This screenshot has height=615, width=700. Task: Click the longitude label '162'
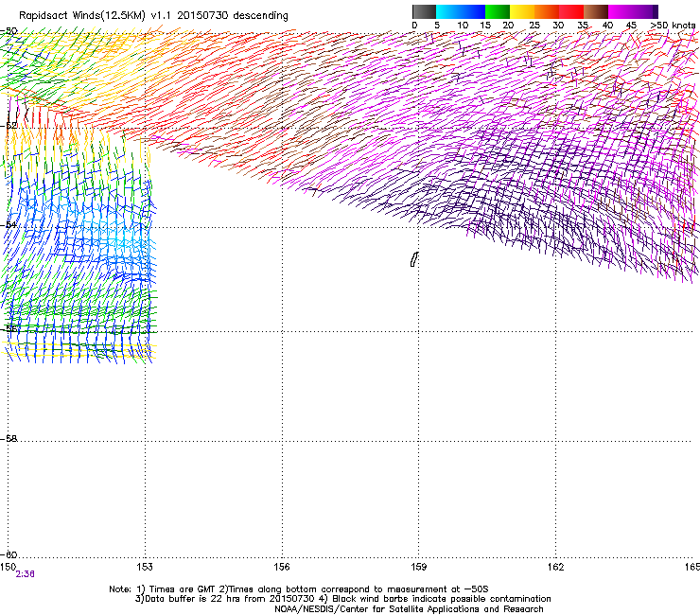(x=555, y=567)
